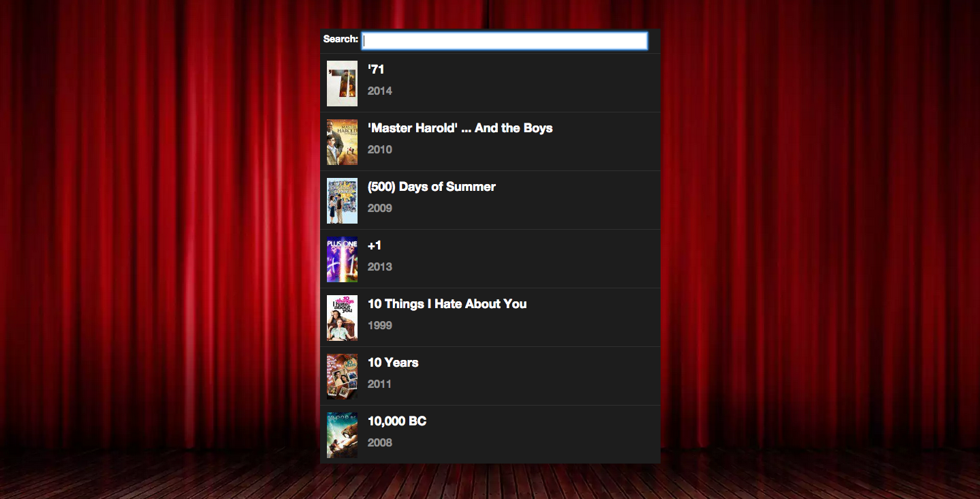Click the year 2014 under '71
The image size is (980, 499).
[379, 91]
